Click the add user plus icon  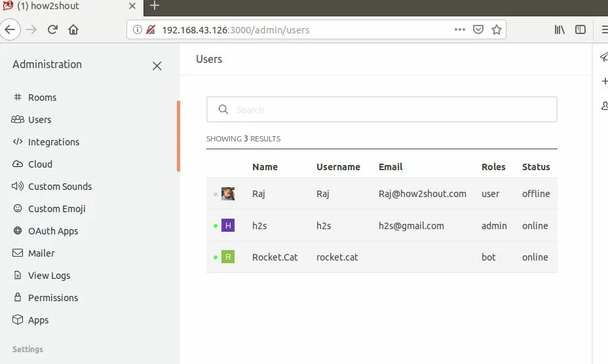(604, 81)
